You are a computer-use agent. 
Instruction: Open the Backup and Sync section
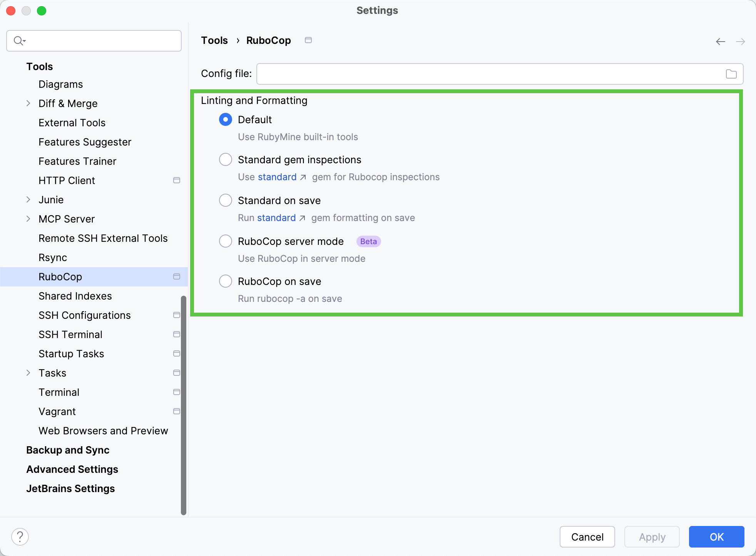point(68,450)
